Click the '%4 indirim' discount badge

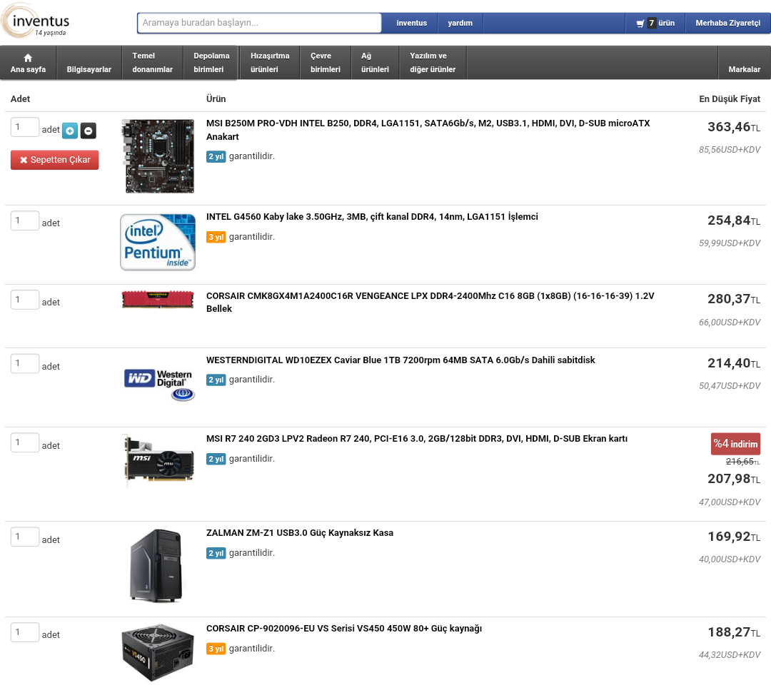[x=735, y=444]
